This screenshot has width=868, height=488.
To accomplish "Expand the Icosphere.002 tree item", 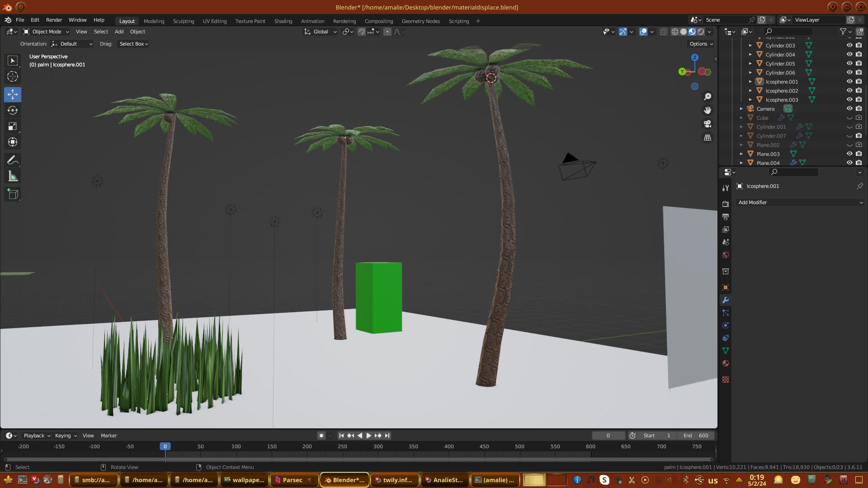I will [750, 91].
